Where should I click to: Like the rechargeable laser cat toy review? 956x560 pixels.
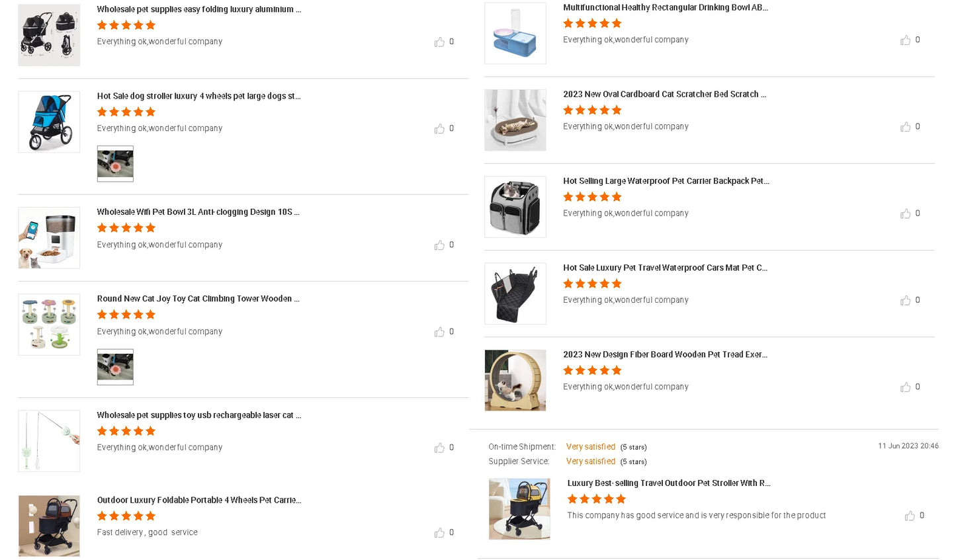pyautogui.click(x=439, y=448)
